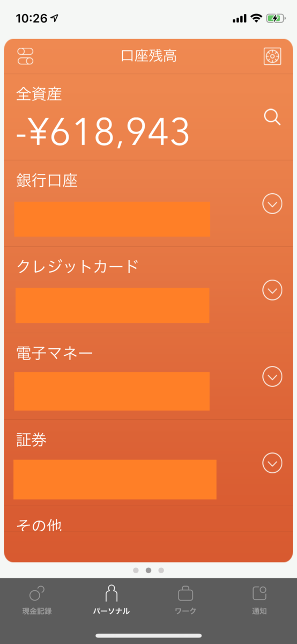Tap the 全資産 total balance amount

click(103, 132)
